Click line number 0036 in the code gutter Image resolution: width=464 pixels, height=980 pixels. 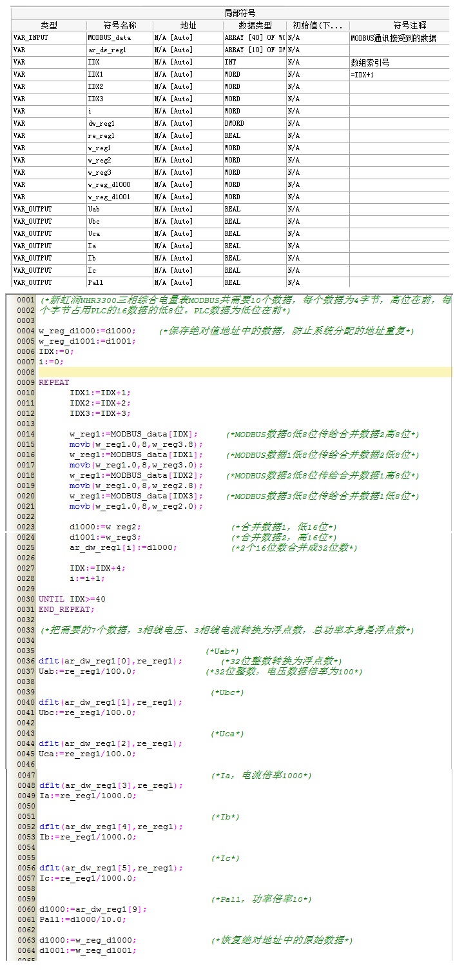(26, 661)
